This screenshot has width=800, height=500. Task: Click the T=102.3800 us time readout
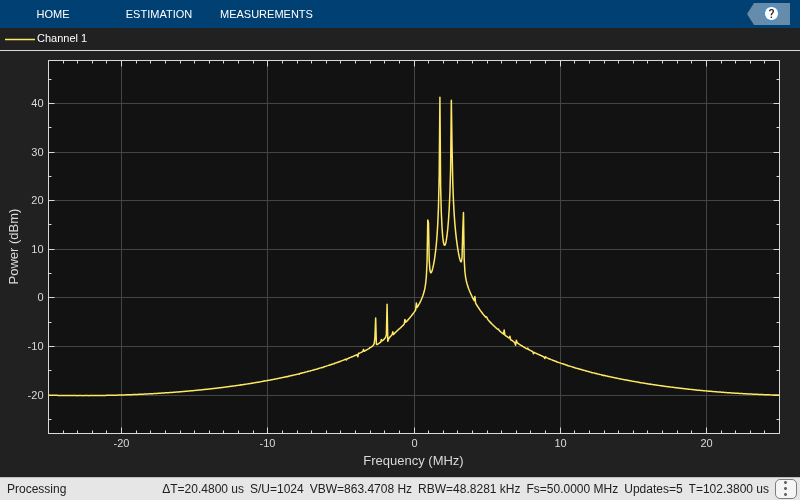tap(729, 489)
